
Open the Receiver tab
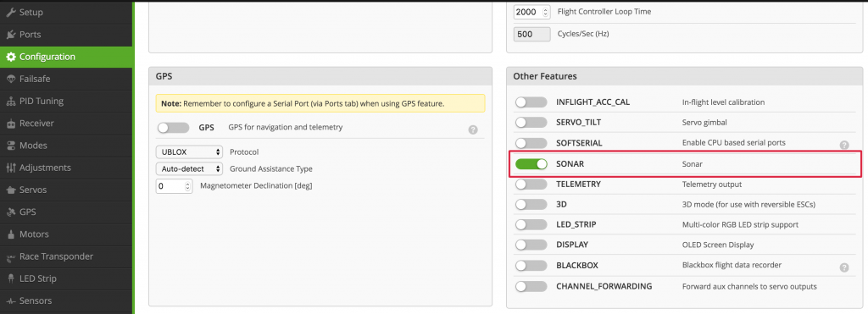coord(66,124)
